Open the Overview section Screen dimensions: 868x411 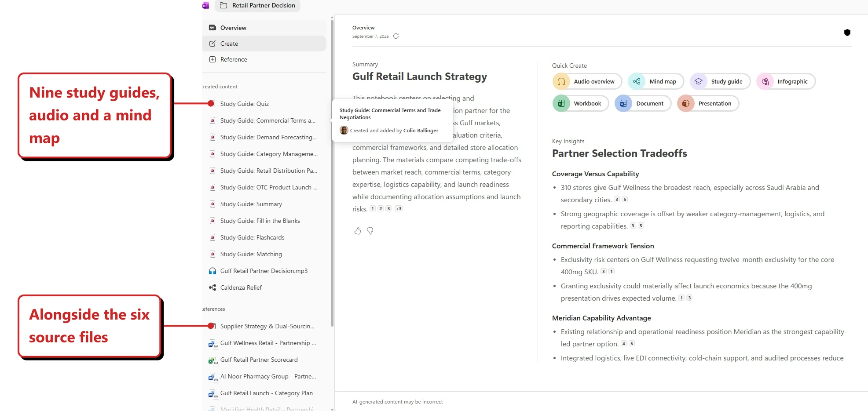click(264, 28)
